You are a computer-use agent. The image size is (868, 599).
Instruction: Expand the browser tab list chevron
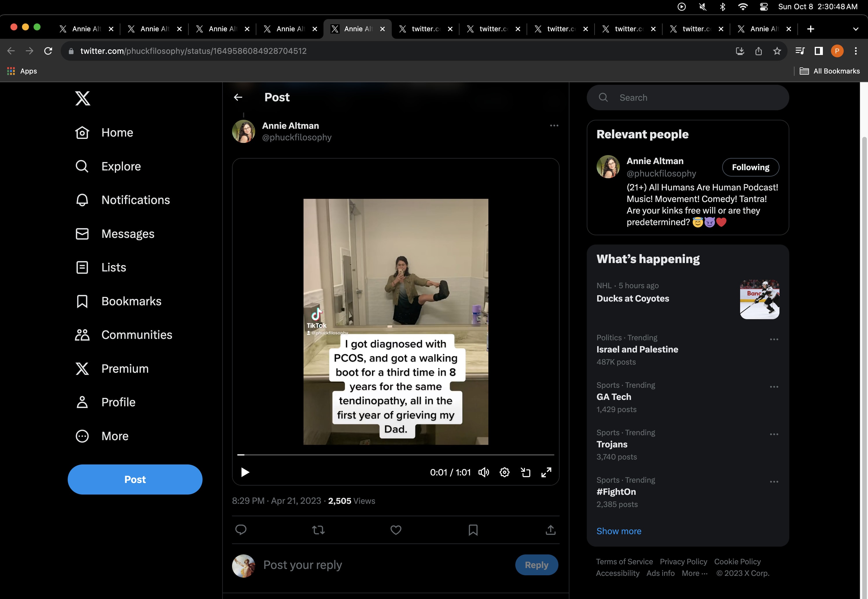[x=856, y=29]
